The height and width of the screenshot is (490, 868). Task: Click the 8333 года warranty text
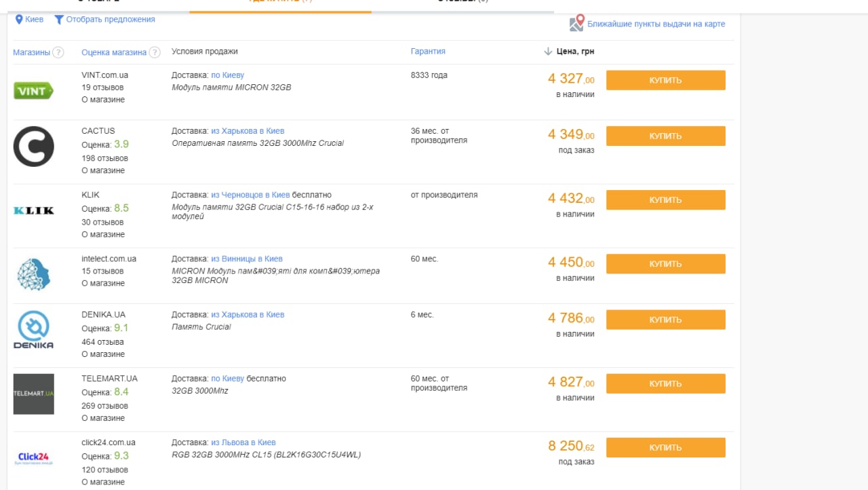point(429,75)
